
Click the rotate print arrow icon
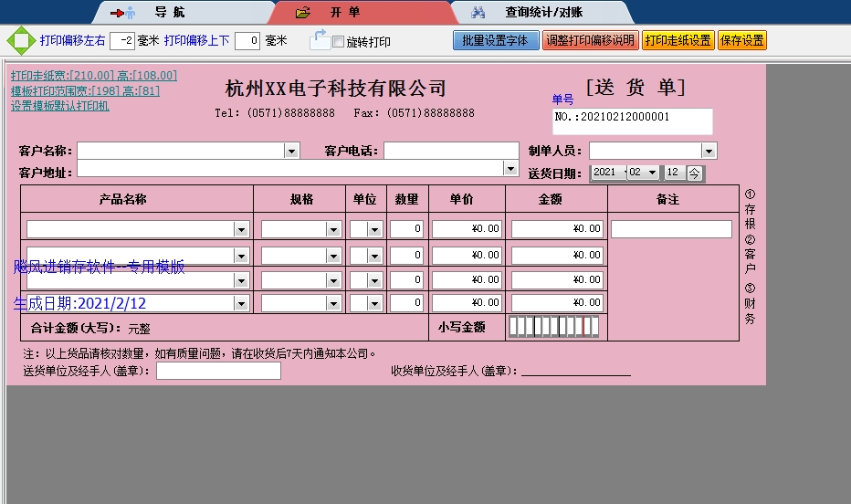[x=319, y=39]
